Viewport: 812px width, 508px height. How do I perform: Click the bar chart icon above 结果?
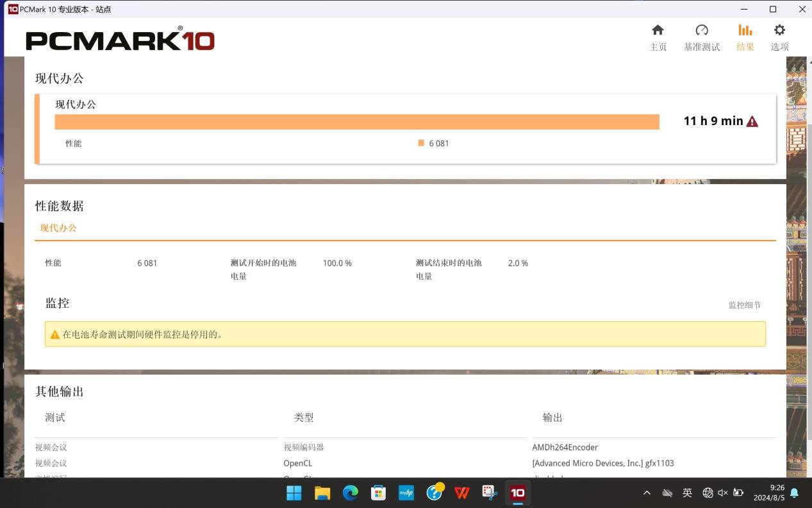pyautogui.click(x=745, y=30)
